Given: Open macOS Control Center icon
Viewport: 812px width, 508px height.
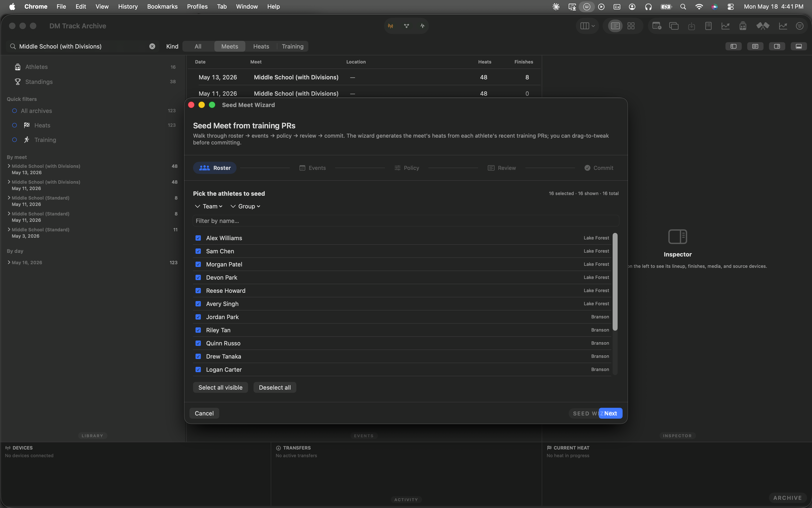Looking at the screenshot, I should click(730, 7).
